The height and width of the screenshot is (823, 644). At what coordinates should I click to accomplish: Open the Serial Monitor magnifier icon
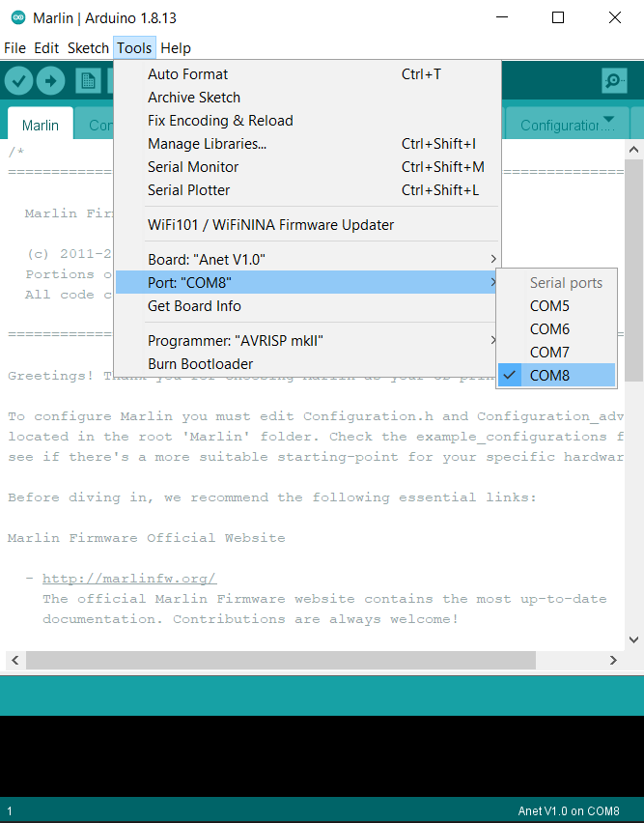click(614, 81)
